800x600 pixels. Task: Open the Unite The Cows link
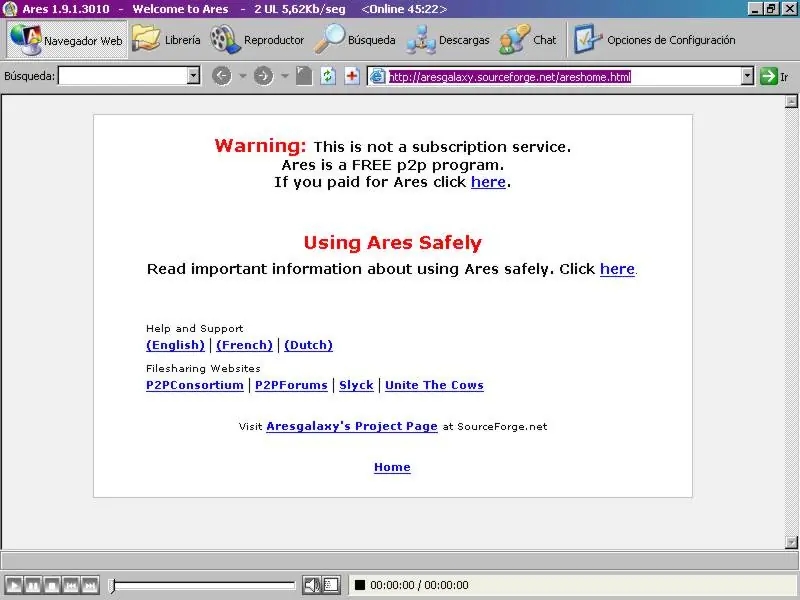click(x=434, y=385)
